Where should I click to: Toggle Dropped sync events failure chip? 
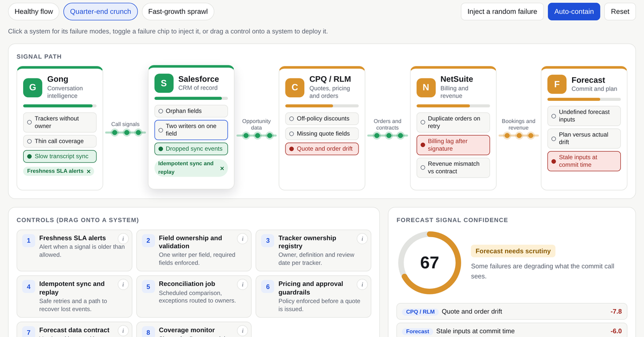(191, 149)
